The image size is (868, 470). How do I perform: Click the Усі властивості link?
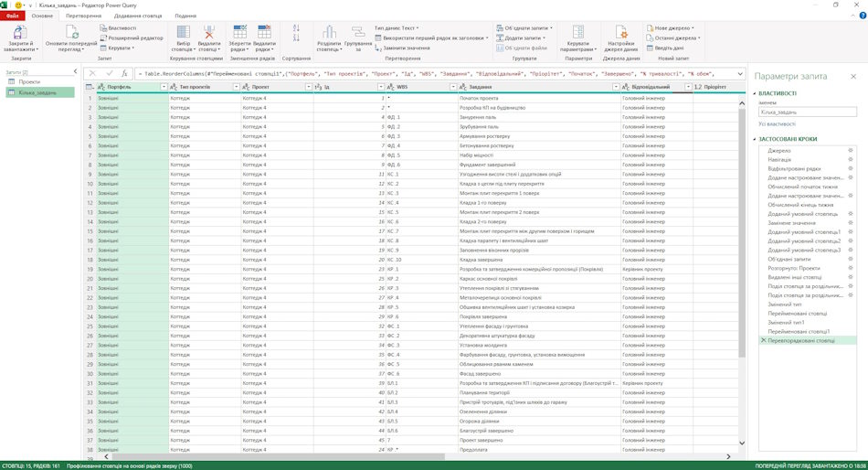[x=777, y=124]
